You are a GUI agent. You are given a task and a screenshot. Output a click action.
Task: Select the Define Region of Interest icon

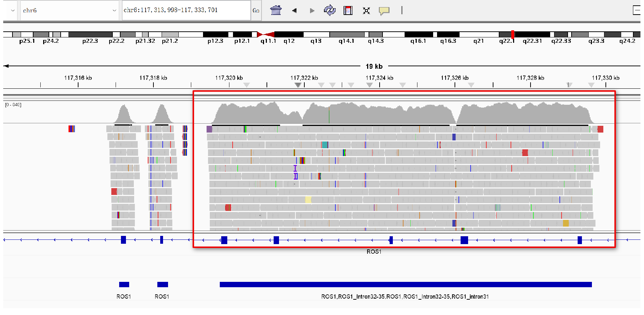point(348,10)
